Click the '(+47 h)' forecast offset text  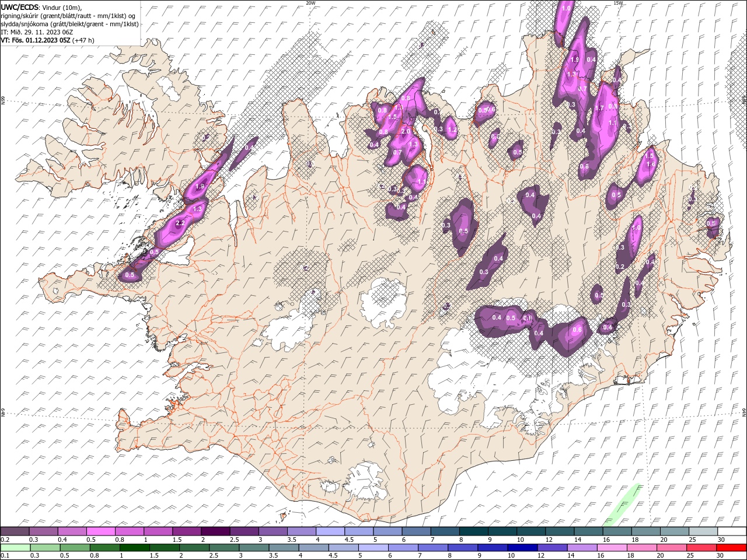[83, 40]
